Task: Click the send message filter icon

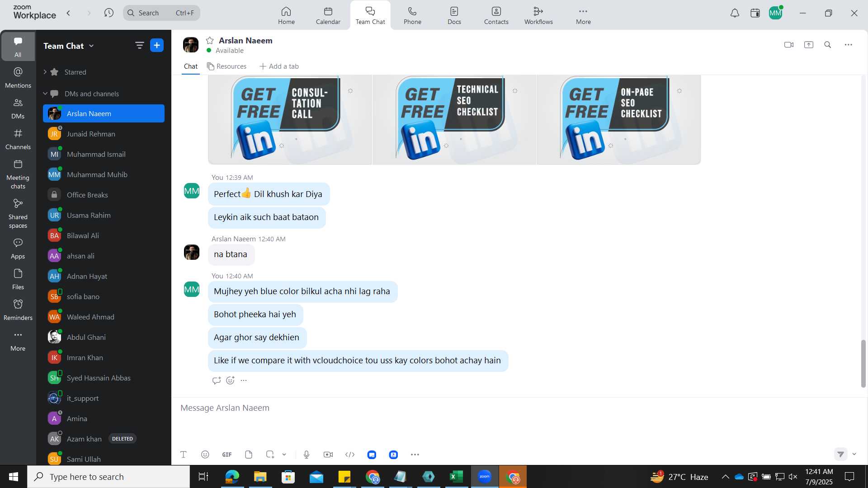Action: point(840,454)
